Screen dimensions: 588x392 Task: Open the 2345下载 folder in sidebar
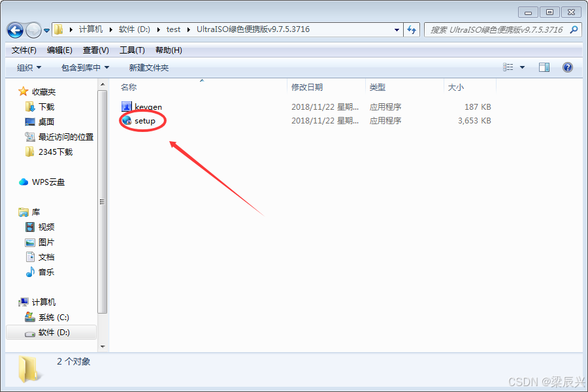tap(56, 152)
